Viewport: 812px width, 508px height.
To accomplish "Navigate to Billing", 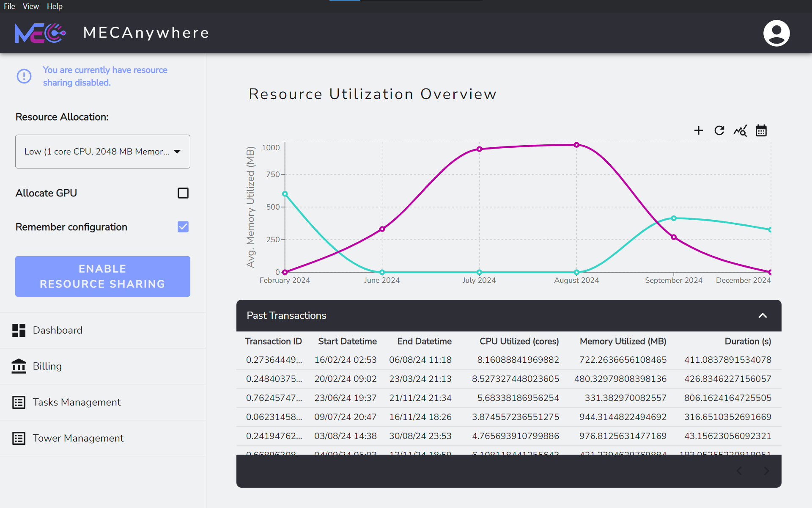I will pyautogui.click(x=103, y=366).
